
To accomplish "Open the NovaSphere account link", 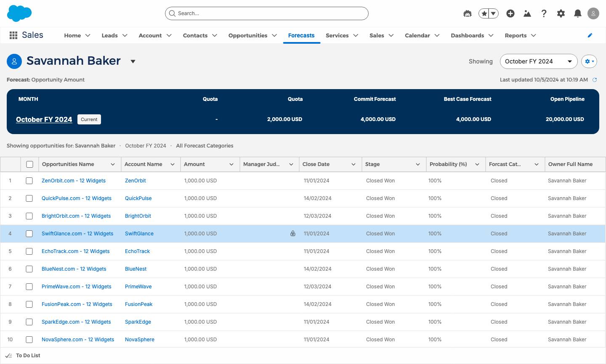I will (140, 340).
